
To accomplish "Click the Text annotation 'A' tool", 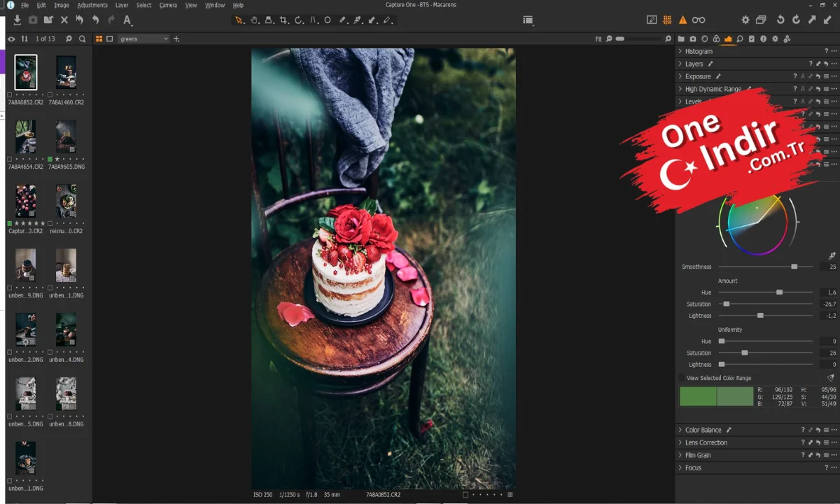I will click(x=127, y=20).
